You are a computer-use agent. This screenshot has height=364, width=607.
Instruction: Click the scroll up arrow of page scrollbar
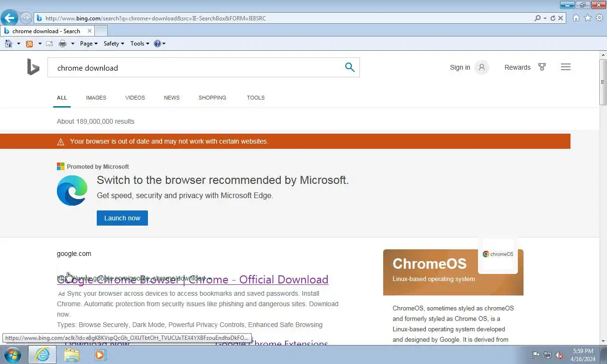coord(603,55)
